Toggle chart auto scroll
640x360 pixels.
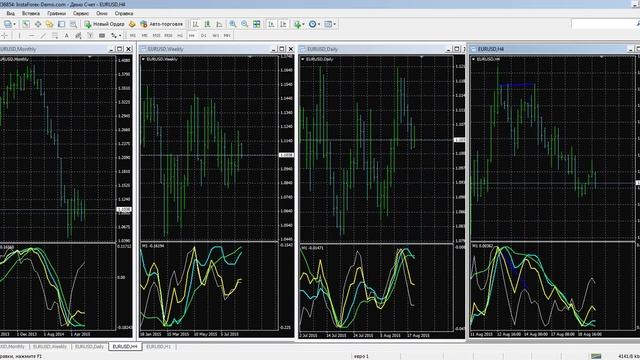pyautogui.click(x=271, y=24)
